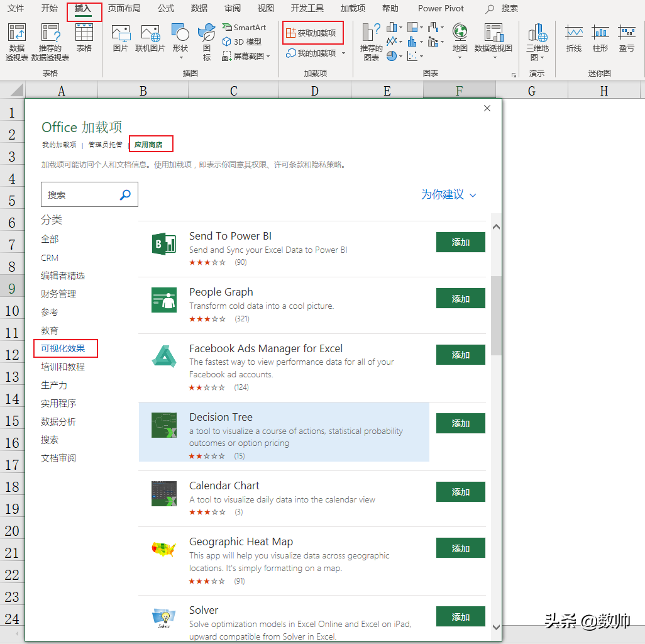This screenshot has height=644, width=645.
Task: Insert a 3D model (3D 模型)
Action: (x=242, y=42)
